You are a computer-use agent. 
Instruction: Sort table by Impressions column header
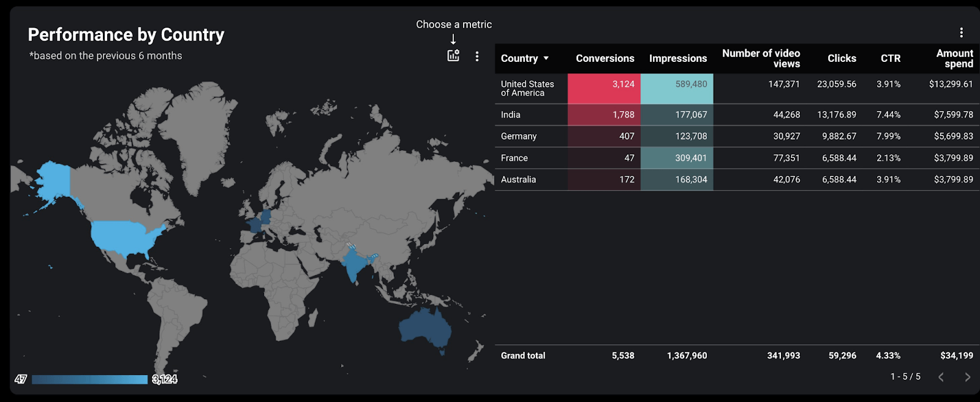[x=677, y=58]
